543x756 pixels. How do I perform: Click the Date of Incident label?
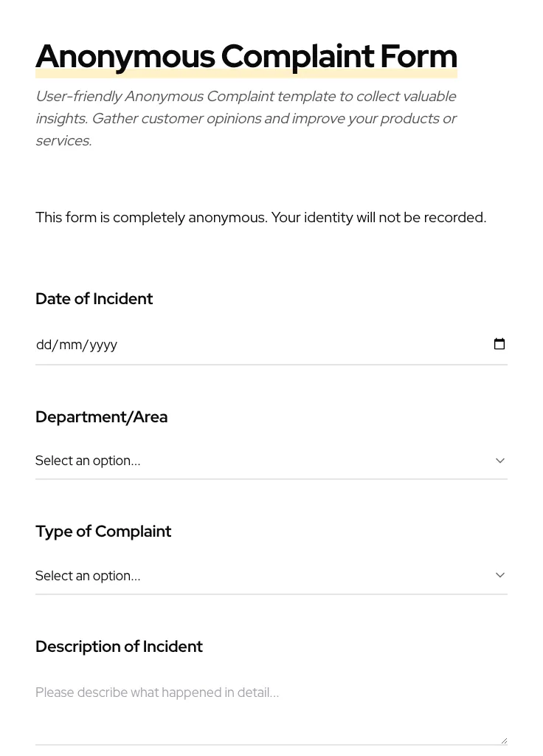pyautogui.click(x=94, y=298)
